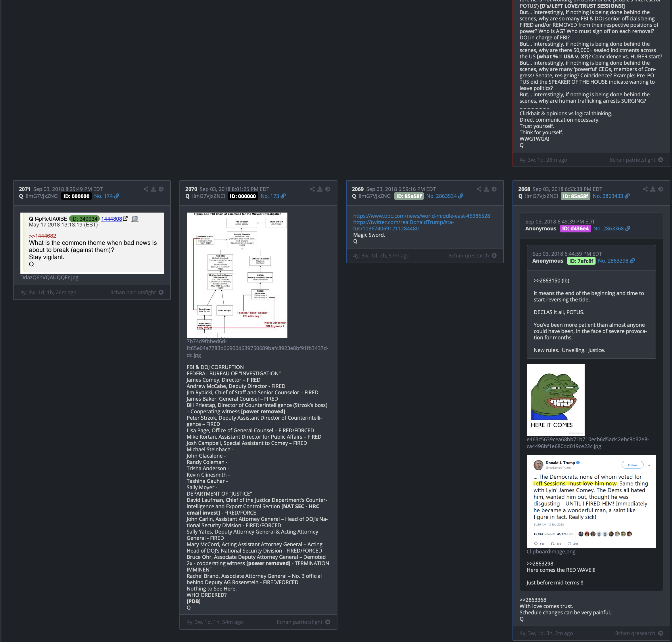Click the e463c5639cea68bb... jpg filename
The image size is (672, 642).
587,443
